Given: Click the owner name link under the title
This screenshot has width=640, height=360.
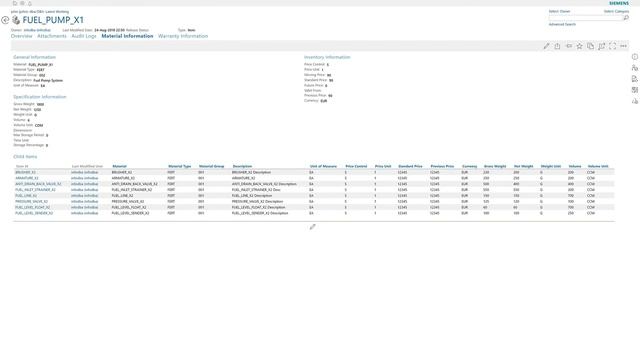Looking at the screenshot, I should [37, 30].
